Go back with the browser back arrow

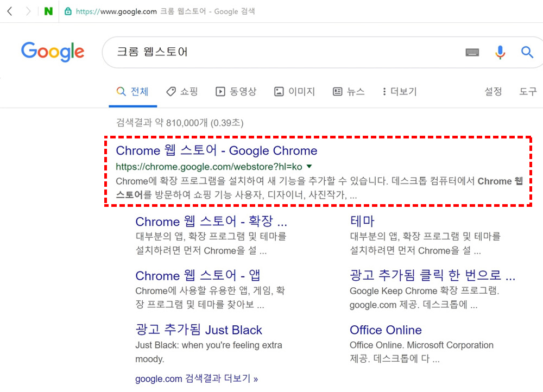tap(10, 11)
